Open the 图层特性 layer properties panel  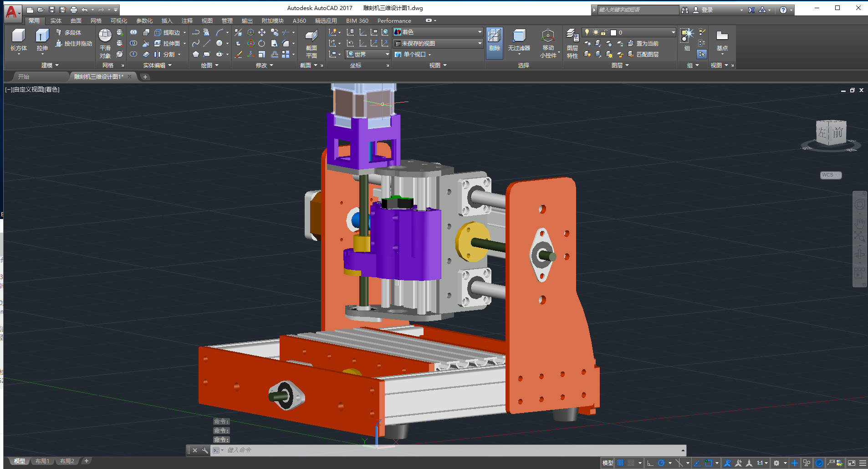coord(572,36)
